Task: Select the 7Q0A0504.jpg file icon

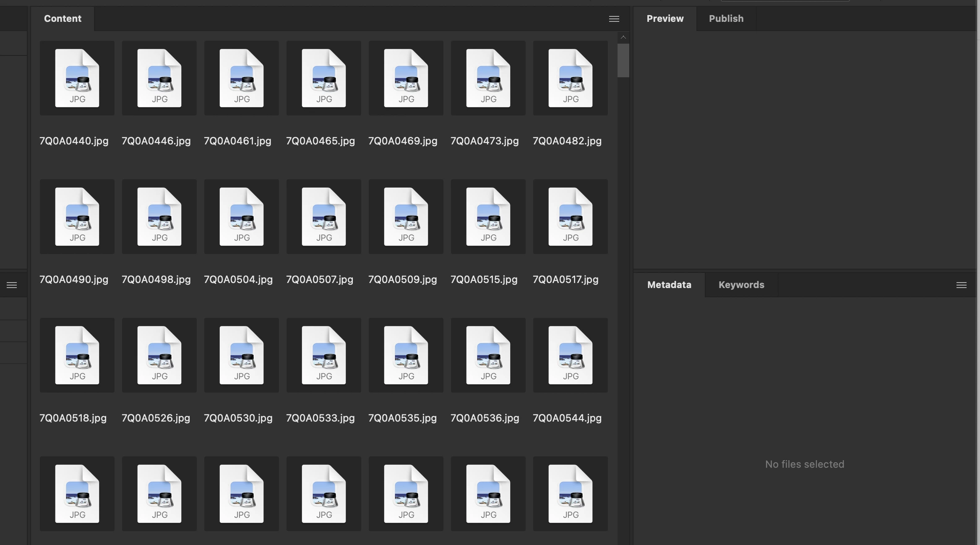Action: click(241, 217)
